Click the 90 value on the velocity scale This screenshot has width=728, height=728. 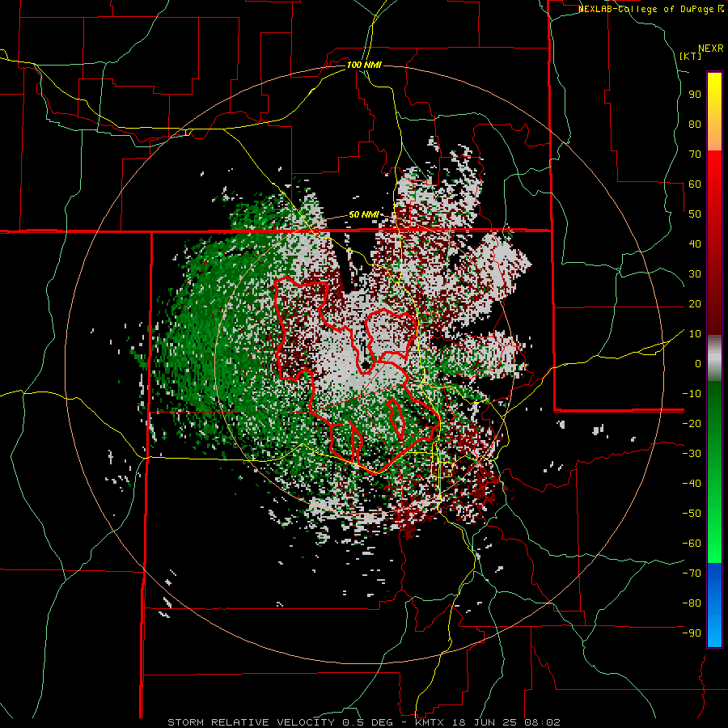695,95
